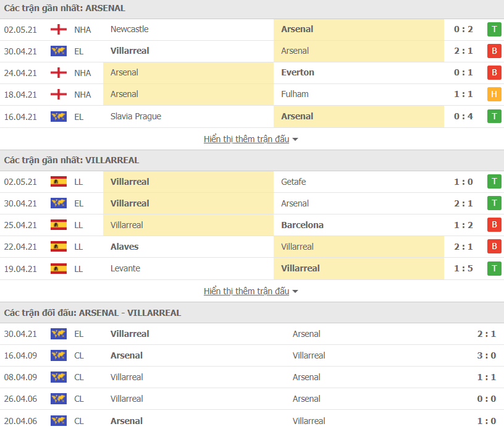
Task: Click the 0 : 4 score against Slavia Prague
Action: coord(463,116)
